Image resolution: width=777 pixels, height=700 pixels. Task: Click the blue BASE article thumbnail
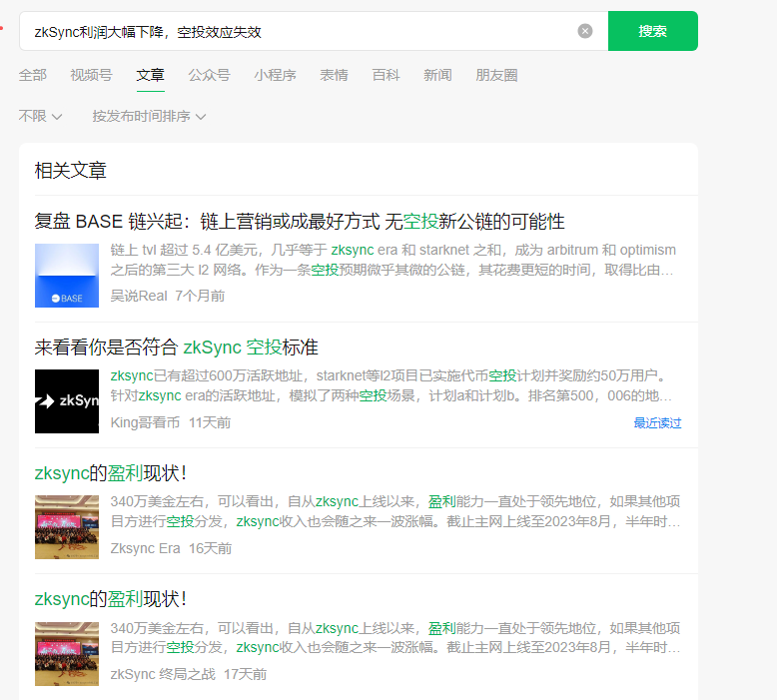click(67, 276)
